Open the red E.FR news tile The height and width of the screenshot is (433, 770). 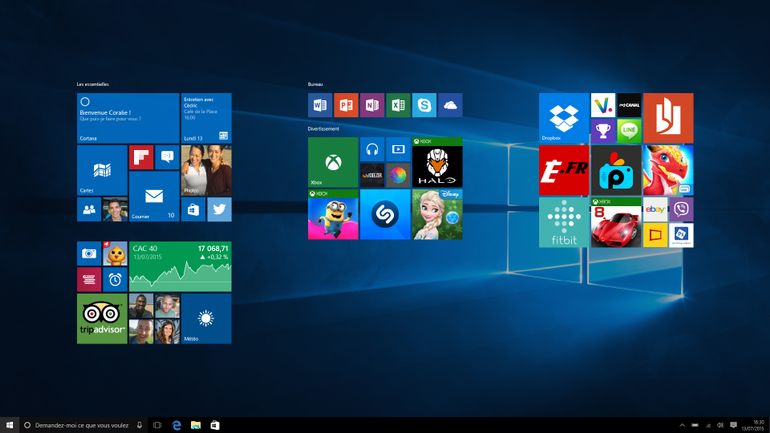point(564,170)
